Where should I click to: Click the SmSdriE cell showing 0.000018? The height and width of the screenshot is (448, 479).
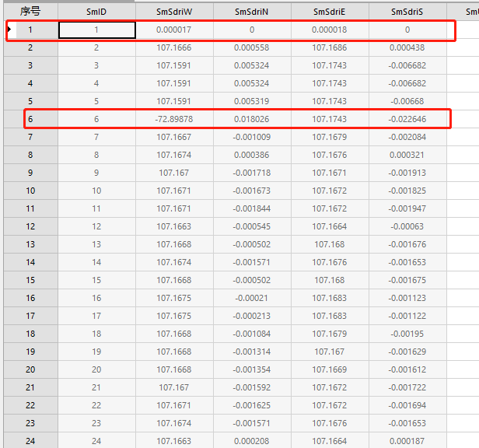(330, 30)
